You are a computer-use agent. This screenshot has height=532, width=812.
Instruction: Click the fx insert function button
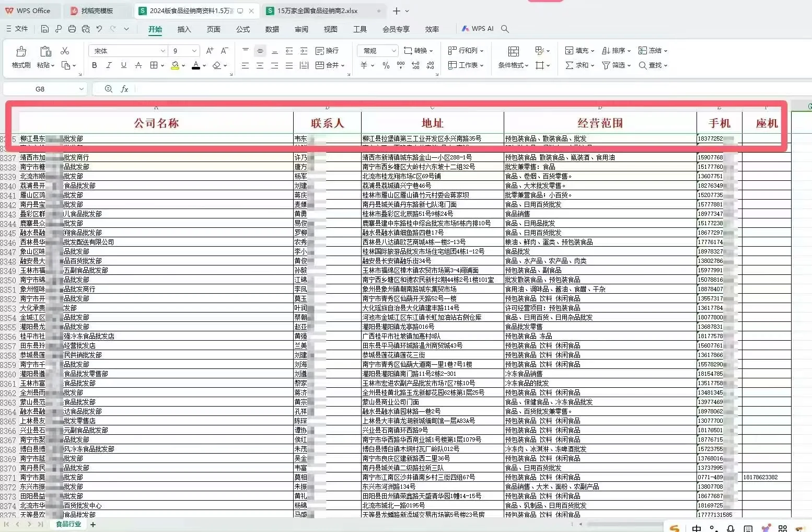tap(124, 89)
